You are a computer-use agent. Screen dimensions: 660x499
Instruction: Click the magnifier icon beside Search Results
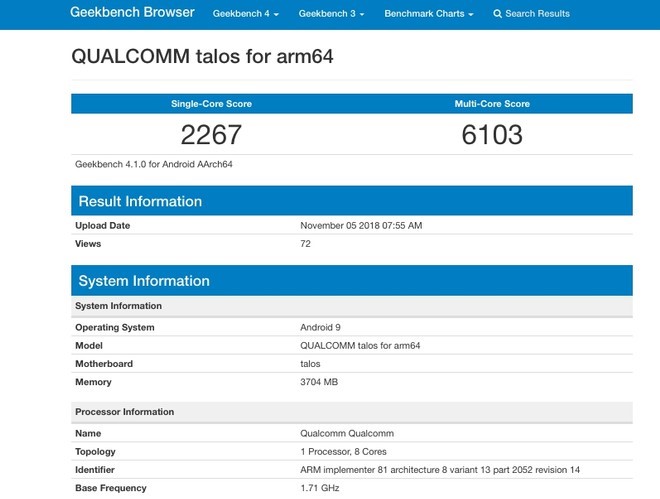[498, 14]
